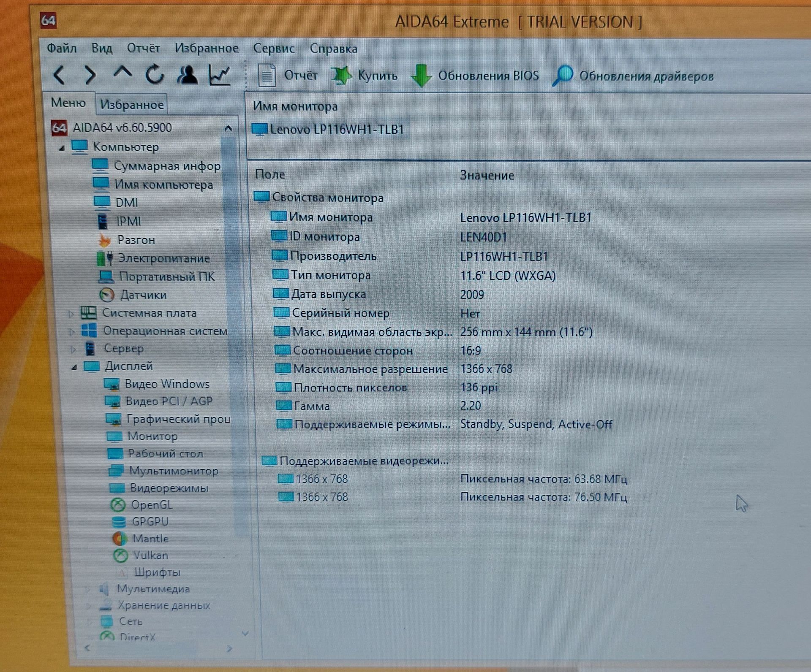Switch to the Меню tab
Image resolution: width=811 pixels, height=672 pixels.
(68, 103)
